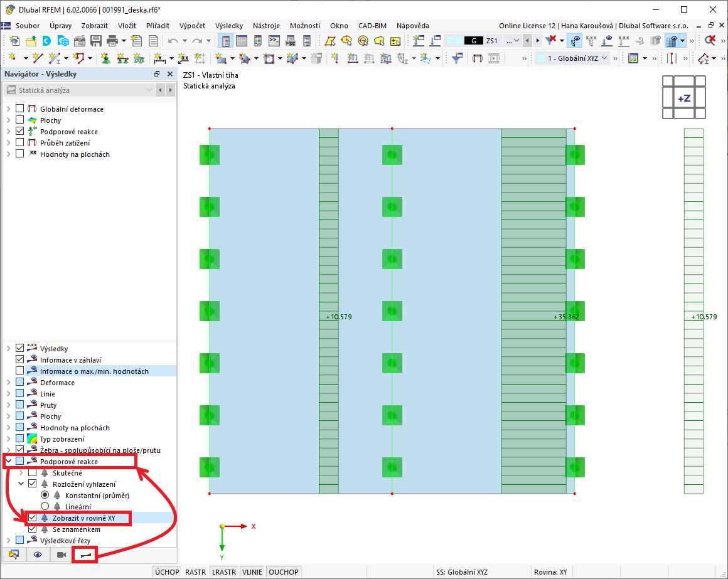Click the Undo arrow icon
Viewport: 728px width, 579px height.
pos(173,41)
